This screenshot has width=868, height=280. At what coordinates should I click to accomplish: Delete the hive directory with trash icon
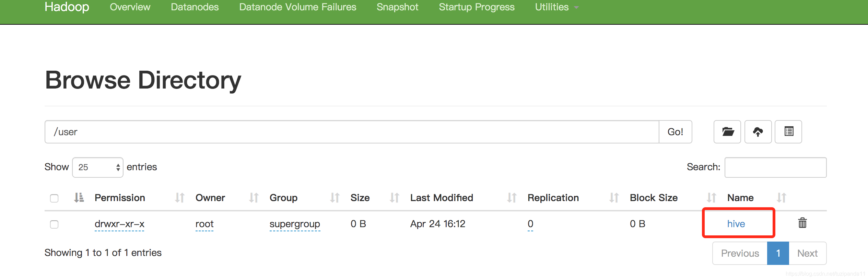pyautogui.click(x=802, y=223)
